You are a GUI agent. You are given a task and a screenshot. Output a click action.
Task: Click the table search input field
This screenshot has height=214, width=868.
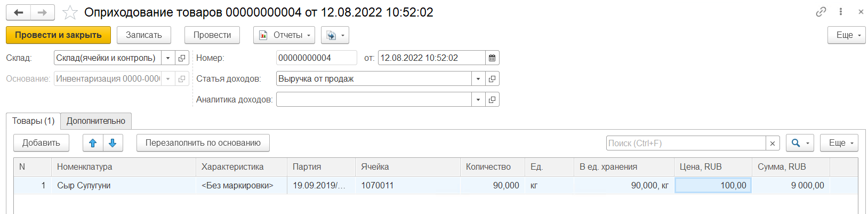coord(686,143)
